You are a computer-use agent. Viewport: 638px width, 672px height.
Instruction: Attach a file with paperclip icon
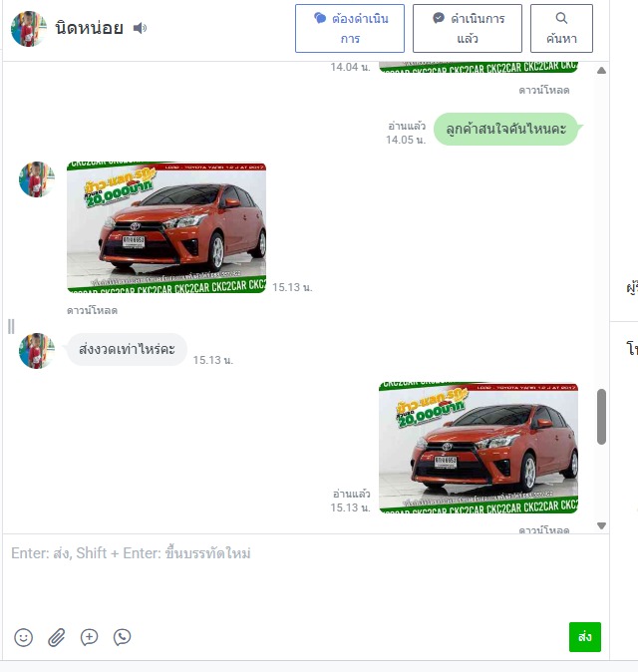point(56,637)
